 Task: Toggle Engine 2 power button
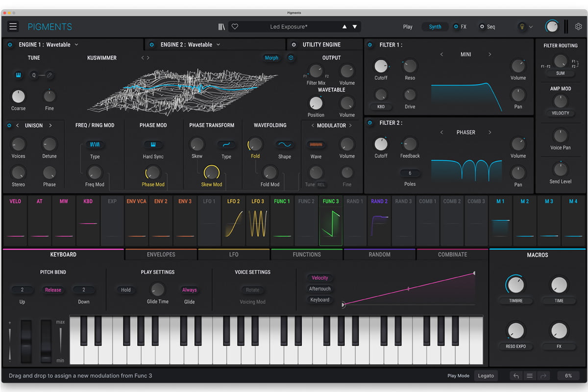click(152, 45)
